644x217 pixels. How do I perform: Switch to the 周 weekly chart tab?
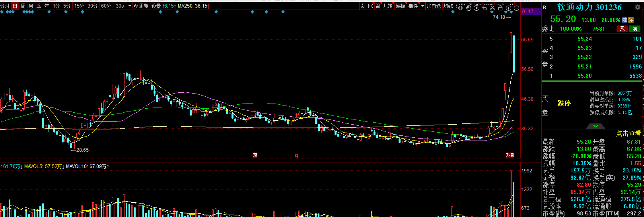23,6
